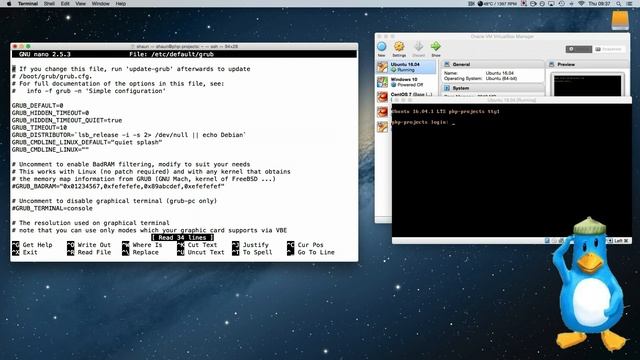Open the Help menu

[121, 4]
